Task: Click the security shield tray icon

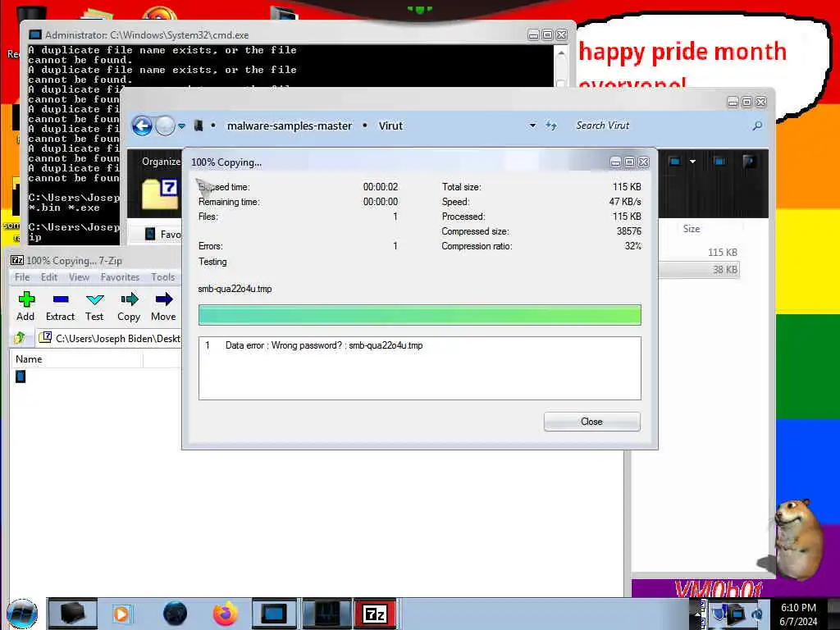Action: point(719,614)
